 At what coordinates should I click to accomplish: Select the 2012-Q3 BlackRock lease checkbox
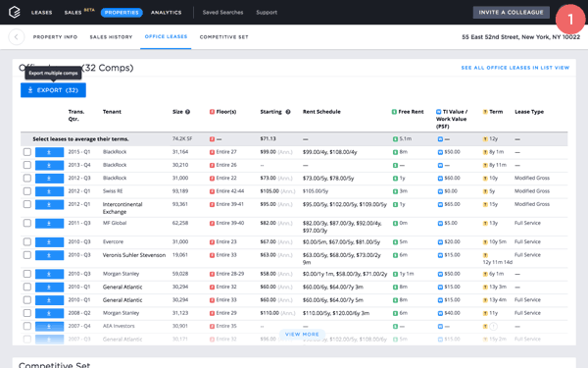(27, 178)
